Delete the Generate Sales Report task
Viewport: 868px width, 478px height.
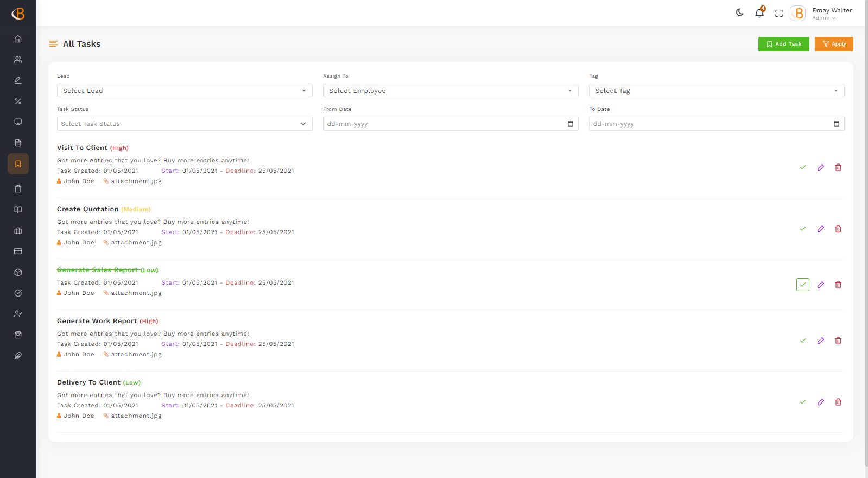(838, 285)
